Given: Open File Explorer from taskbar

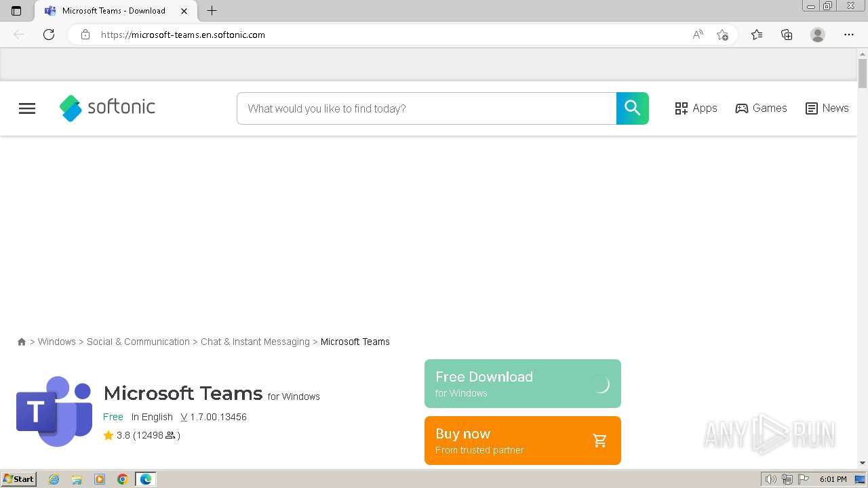Looking at the screenshot, I should coord(77,479).
